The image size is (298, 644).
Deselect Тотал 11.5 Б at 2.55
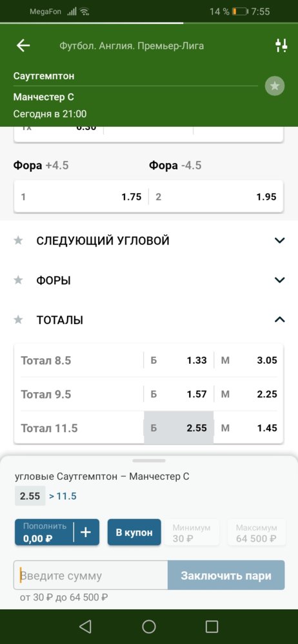pos(179,428)
